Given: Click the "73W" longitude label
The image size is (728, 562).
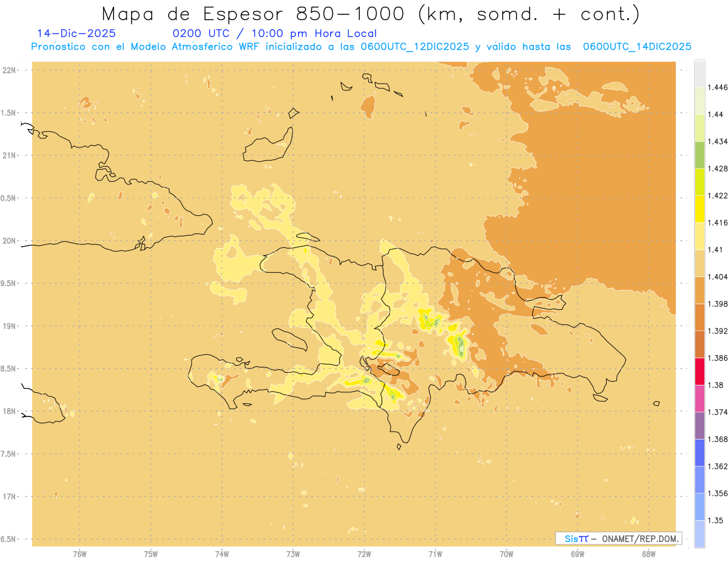Looking at the screenshot, I should click(x=293, y=553).
